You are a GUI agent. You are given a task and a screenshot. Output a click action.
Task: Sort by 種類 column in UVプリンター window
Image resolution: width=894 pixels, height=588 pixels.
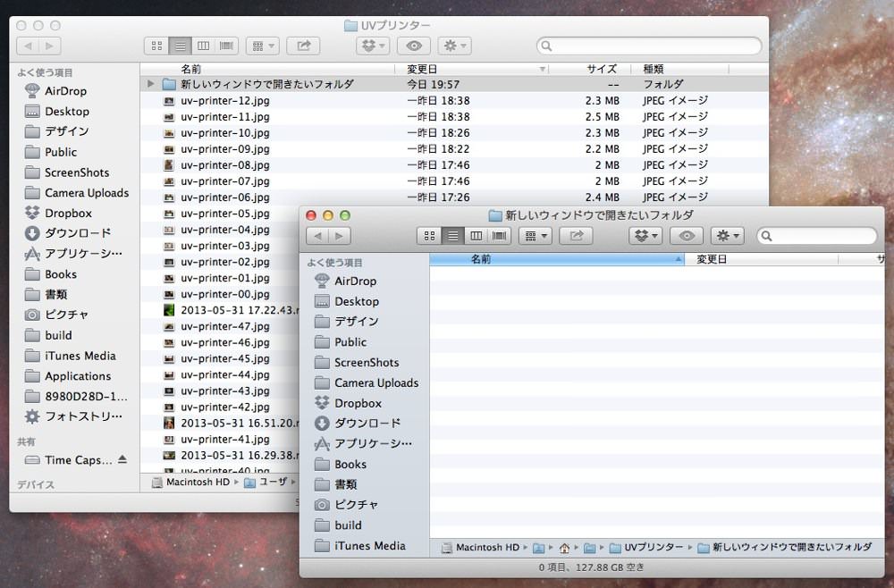click(x=679, y=69)
